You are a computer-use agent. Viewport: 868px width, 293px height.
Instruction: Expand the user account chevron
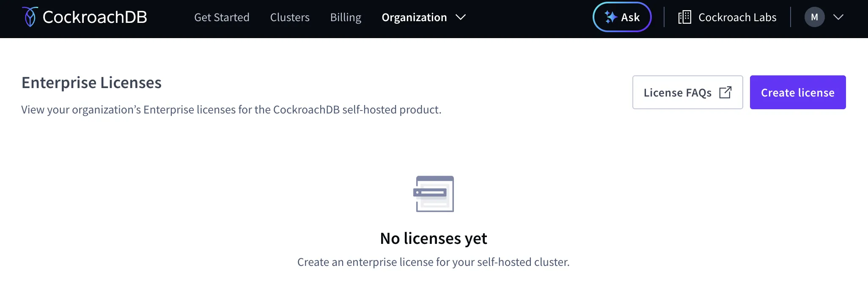tap(838, 17)
